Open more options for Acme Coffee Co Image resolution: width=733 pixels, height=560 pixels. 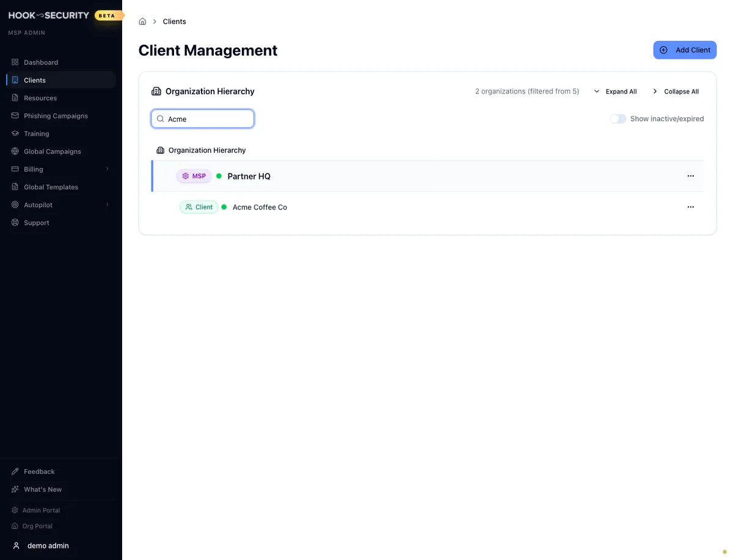pyautogui.click(x=690, y=207)
